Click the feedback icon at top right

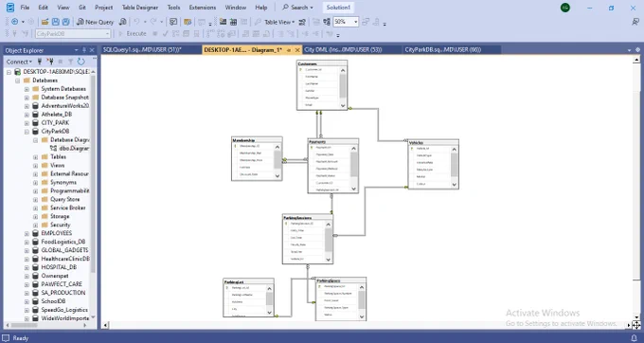pos(635,22)
